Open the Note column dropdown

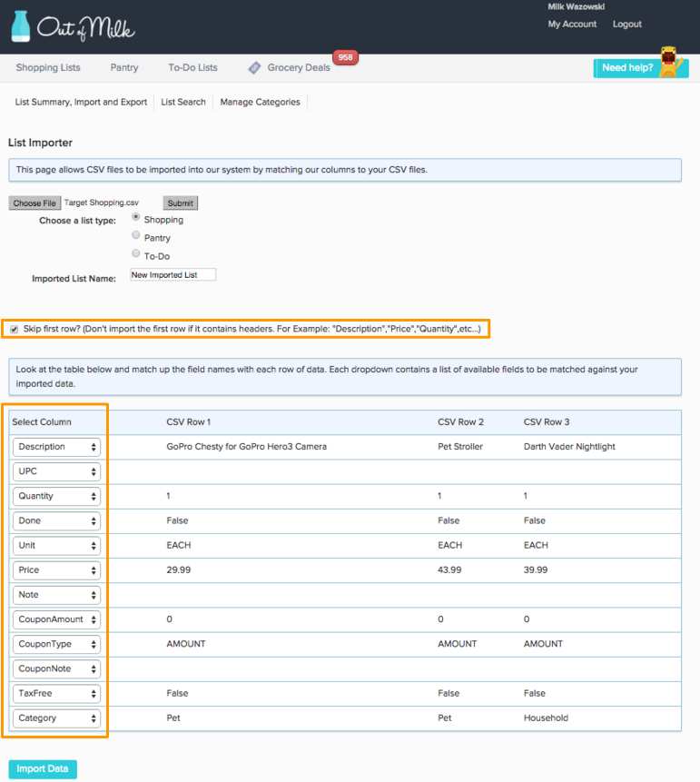[56, 595]
